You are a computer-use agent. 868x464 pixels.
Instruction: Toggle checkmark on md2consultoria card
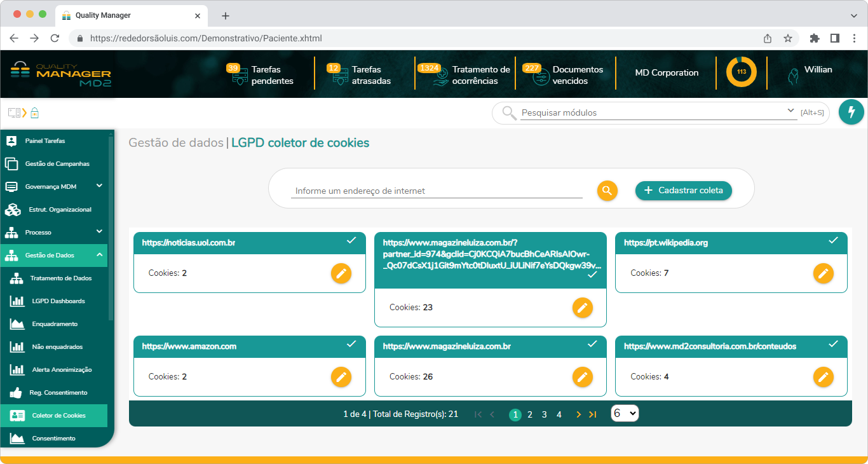834,344
